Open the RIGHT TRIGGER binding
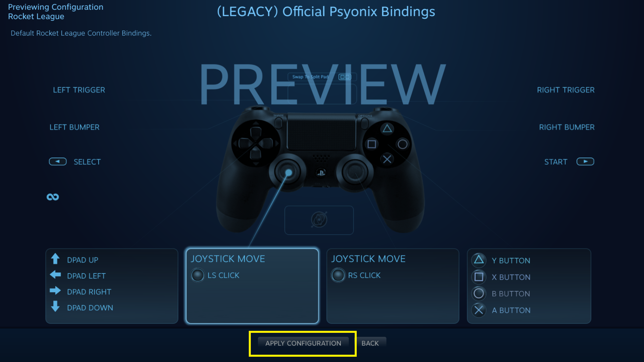The height and width of the screenshot is (362, 644). pos(566,90)
